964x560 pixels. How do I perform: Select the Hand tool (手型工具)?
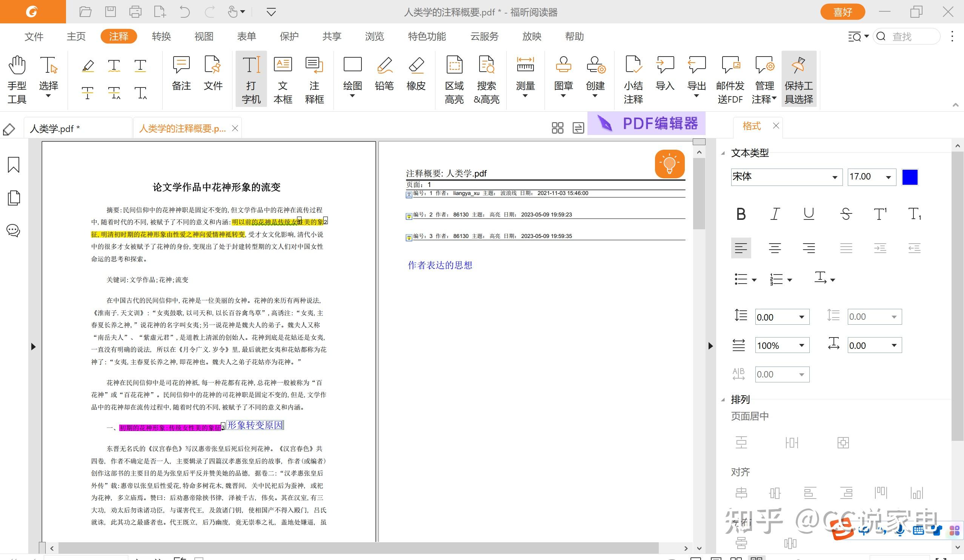tap(17, 80)
